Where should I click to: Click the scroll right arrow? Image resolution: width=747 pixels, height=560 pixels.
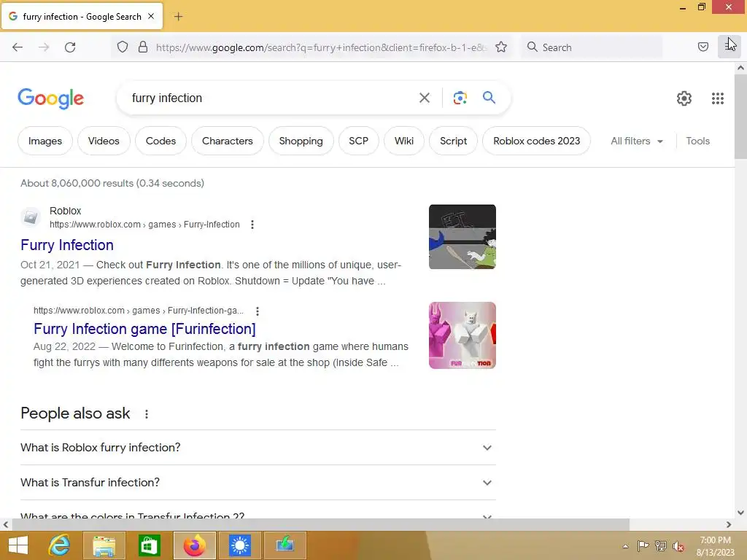(x=729, y=524)
